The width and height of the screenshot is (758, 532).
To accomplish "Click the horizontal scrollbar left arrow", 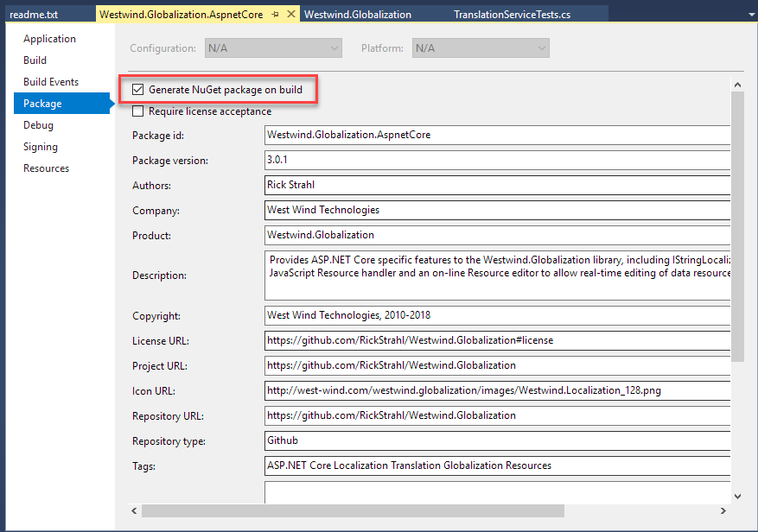I will coord(134,510).
